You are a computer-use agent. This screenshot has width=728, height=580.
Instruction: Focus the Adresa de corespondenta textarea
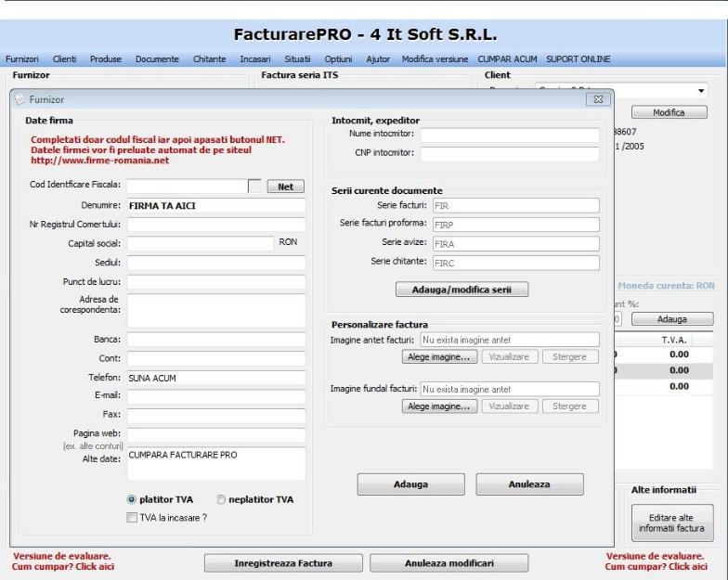coord(215,310)
